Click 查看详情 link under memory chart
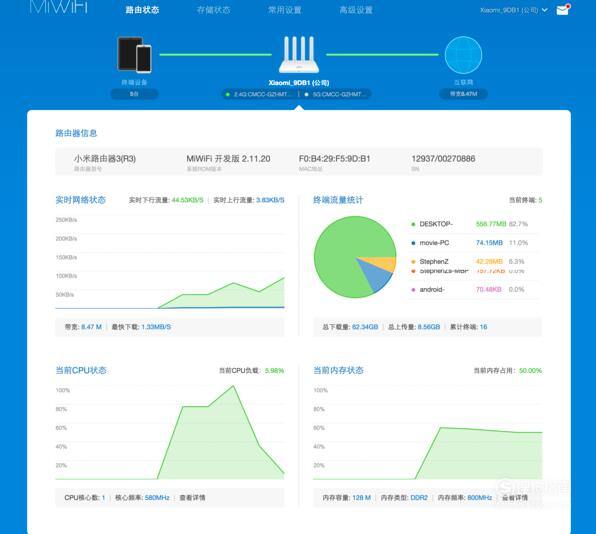Screen dimensions: 596x534 [515, 498]
